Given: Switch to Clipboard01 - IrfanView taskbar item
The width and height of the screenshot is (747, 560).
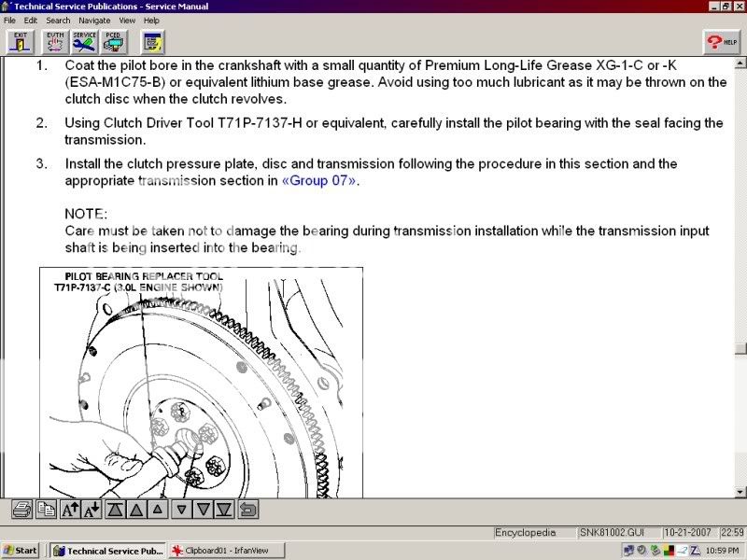Looking at the screenshot, I should (221, 551).
